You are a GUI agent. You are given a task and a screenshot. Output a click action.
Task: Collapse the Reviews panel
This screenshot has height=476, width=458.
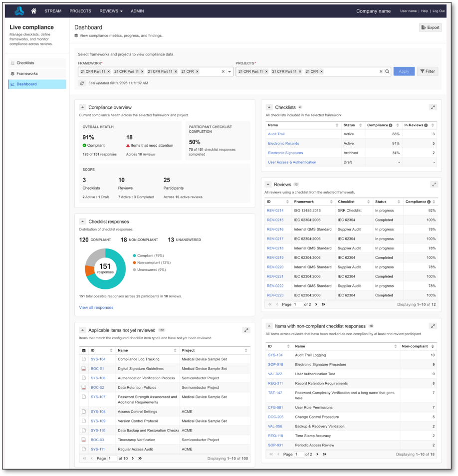268,184
